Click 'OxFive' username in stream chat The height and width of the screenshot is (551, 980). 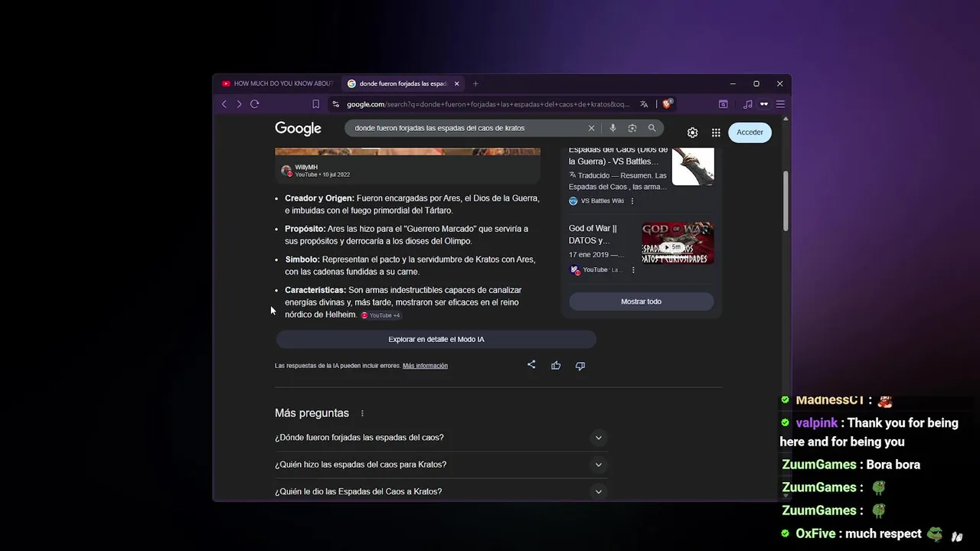click(815, 534)
